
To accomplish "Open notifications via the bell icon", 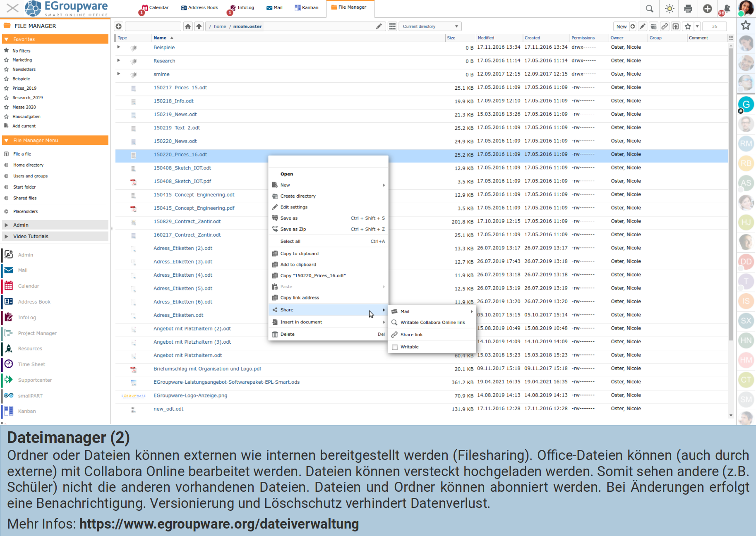I will [x=726, y=9].
